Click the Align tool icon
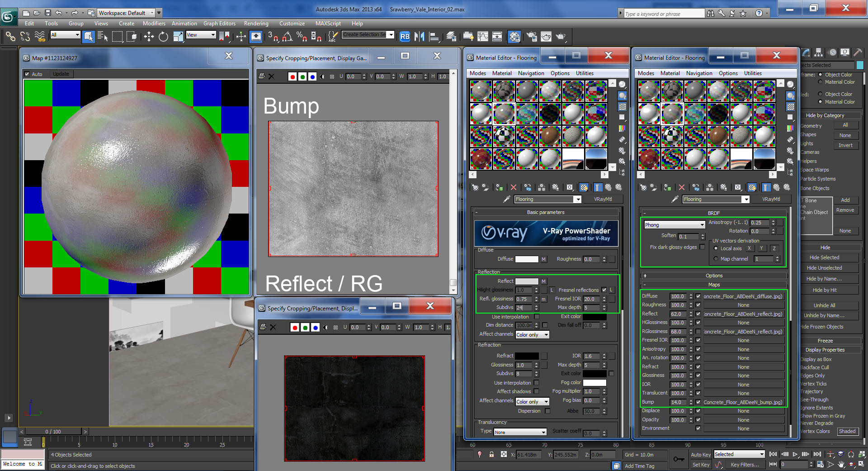 click(x=434, y=37)
